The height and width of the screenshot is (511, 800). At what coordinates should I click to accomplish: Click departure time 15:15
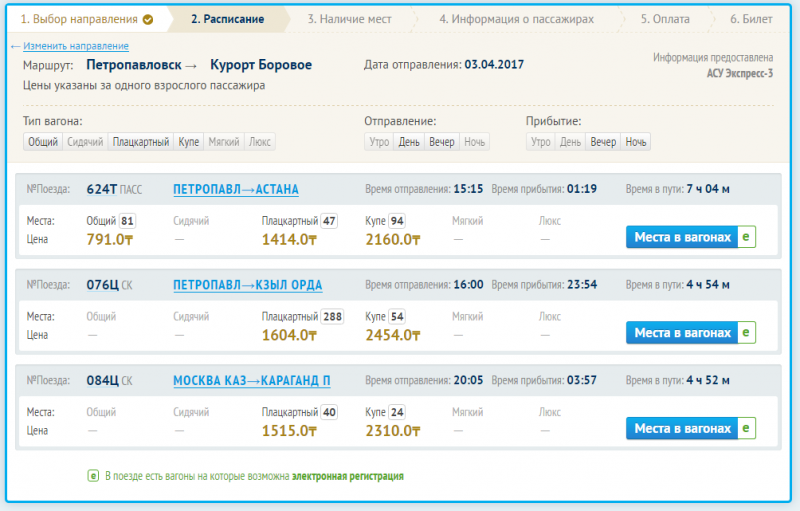468,189
